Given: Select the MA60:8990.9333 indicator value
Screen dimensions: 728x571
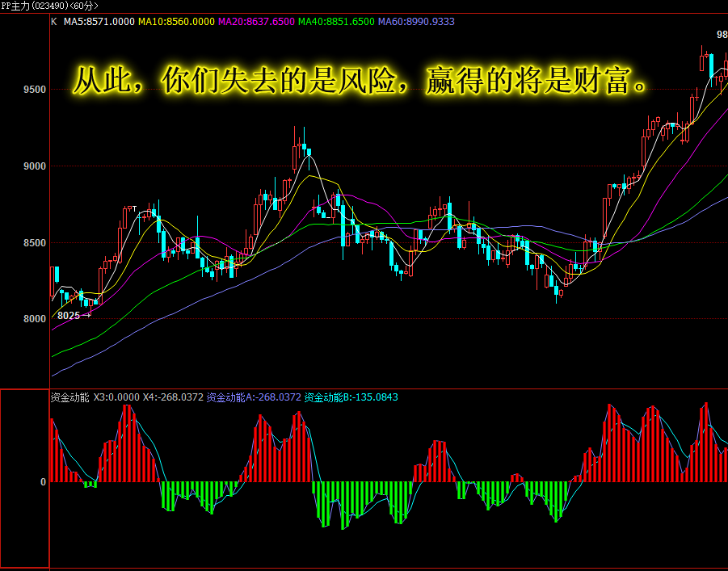Looking at the screenshot, I should point(416,22).
